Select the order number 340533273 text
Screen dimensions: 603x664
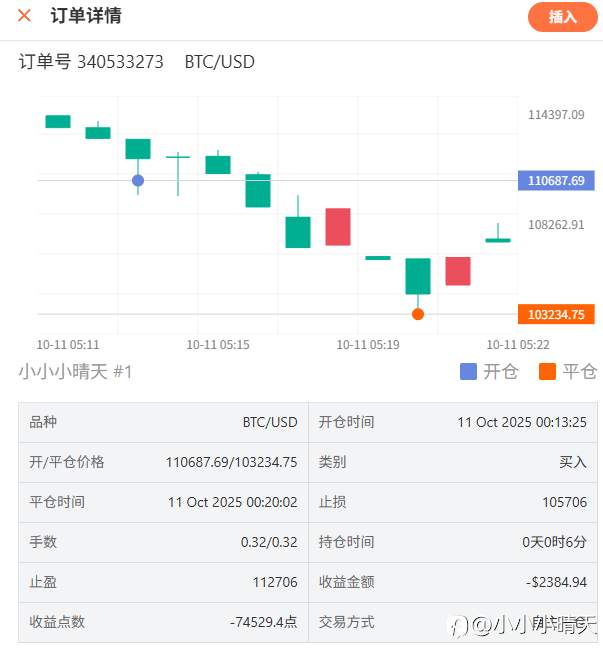click(120, 62)
